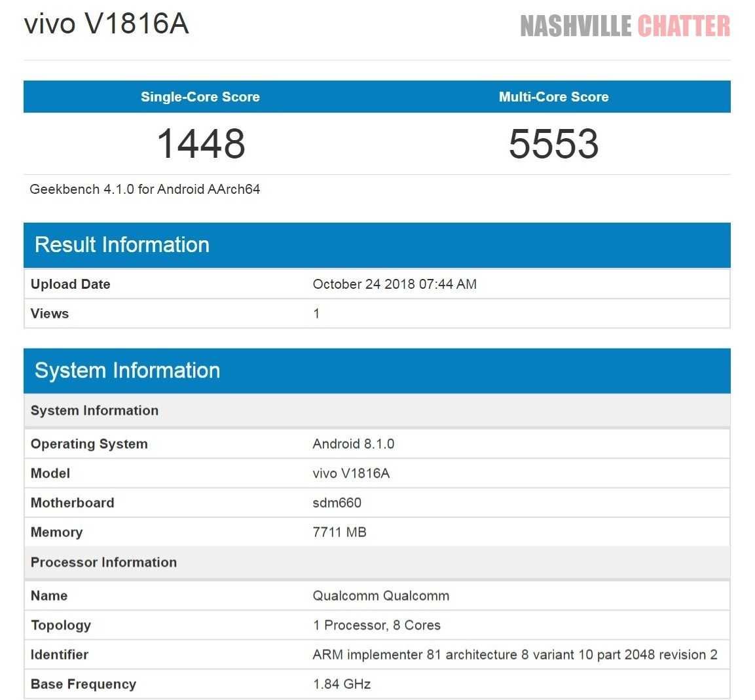
Task: Click the Operating System label
Action: pos(89,444)
